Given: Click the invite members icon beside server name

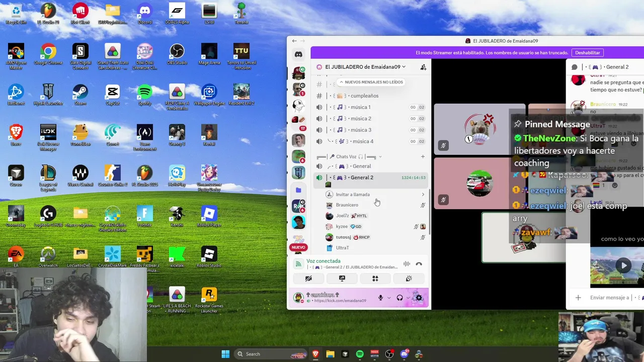Looking at the screenshot, I should pos(423,67).
